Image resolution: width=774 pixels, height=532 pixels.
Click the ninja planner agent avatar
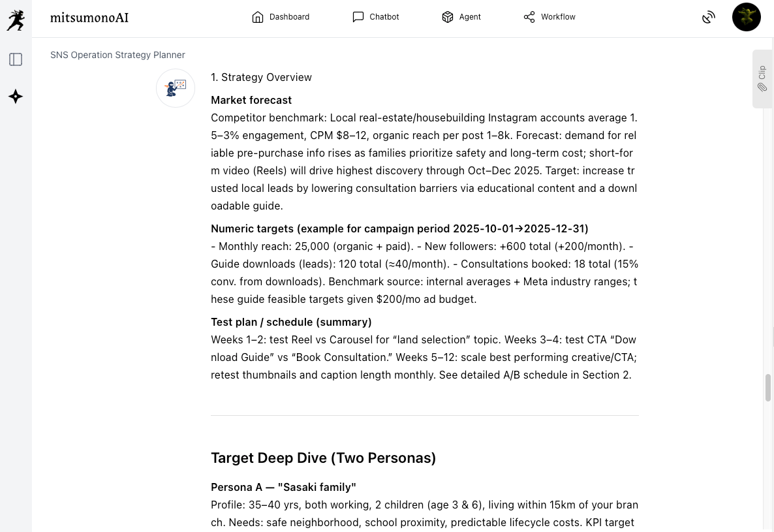click(x=176, y=88)
